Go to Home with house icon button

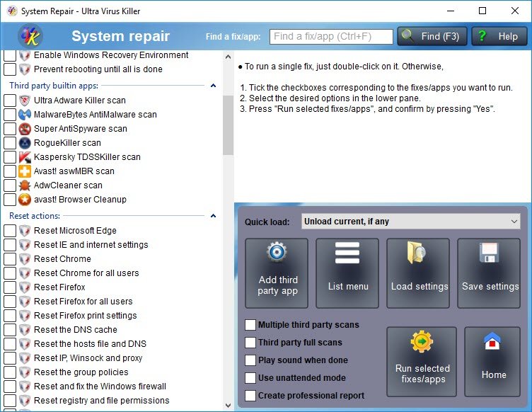pos(492,362)
